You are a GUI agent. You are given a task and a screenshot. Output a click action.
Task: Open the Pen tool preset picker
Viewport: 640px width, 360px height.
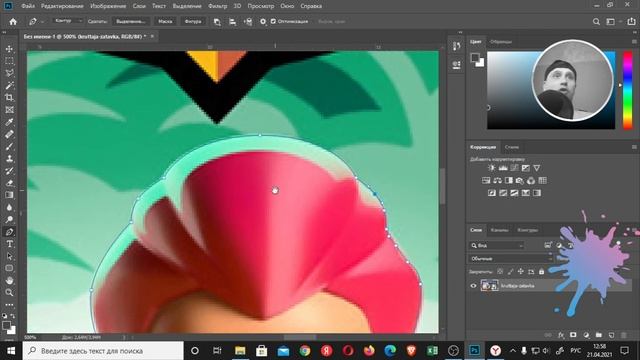point(36,22)
